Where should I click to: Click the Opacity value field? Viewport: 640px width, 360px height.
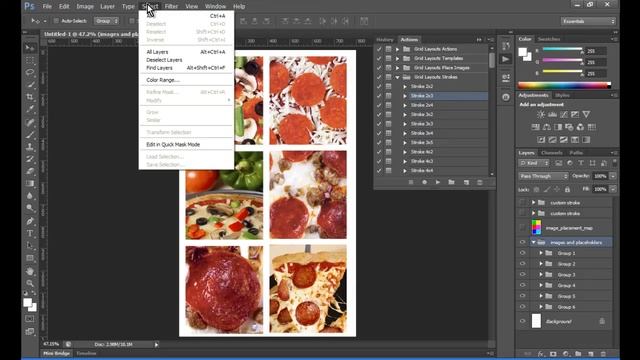[600, 176]
